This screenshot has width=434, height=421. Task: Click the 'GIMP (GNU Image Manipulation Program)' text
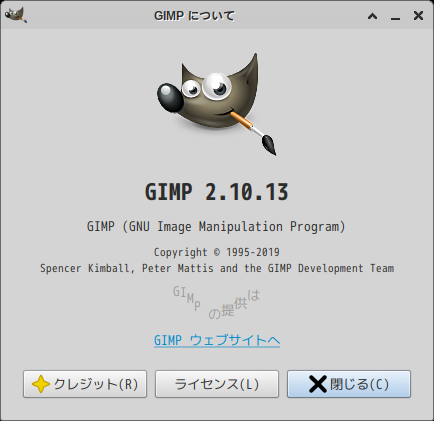point(216,227)
